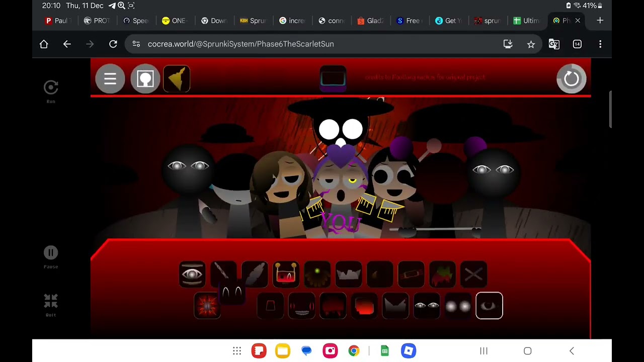Click the grey circular reset arrow button
Viewport: 644px width, 362px height.
click(x=571, y=79)
